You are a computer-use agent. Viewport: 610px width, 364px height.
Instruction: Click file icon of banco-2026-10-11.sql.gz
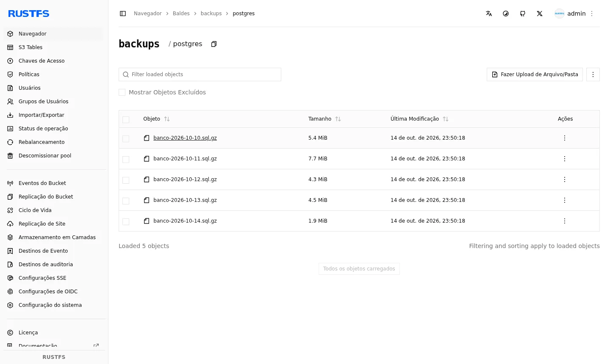click(x=147, y=159)
